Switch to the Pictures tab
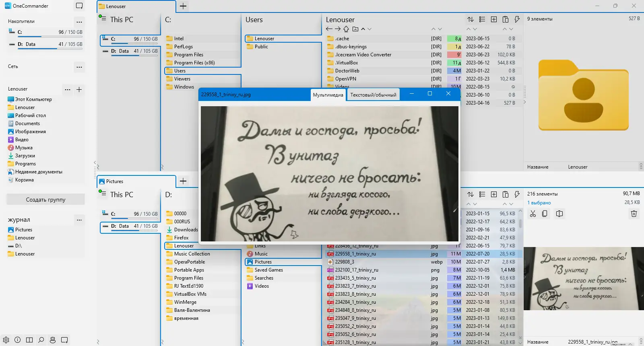 pos(136,181)
